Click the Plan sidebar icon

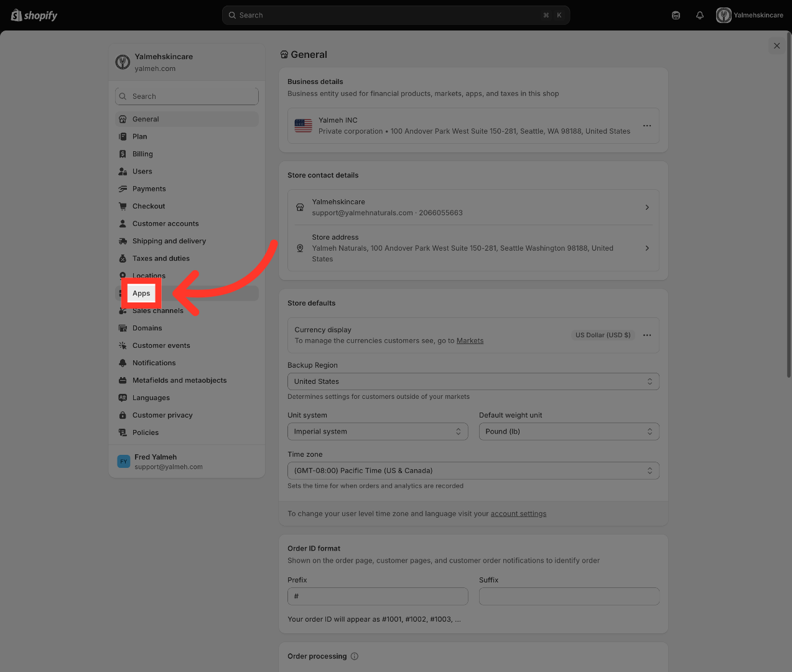tap(123, 136)
